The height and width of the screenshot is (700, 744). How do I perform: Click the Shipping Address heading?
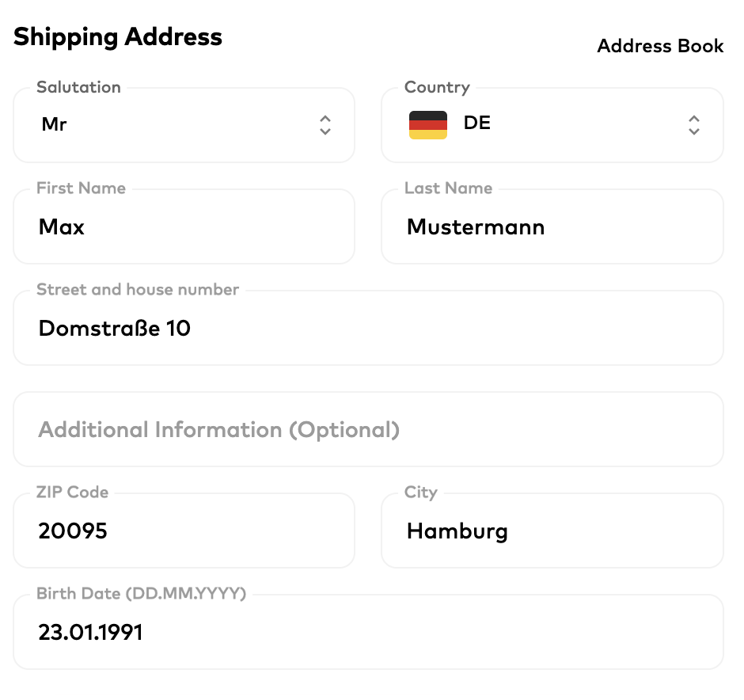[118, 36]
